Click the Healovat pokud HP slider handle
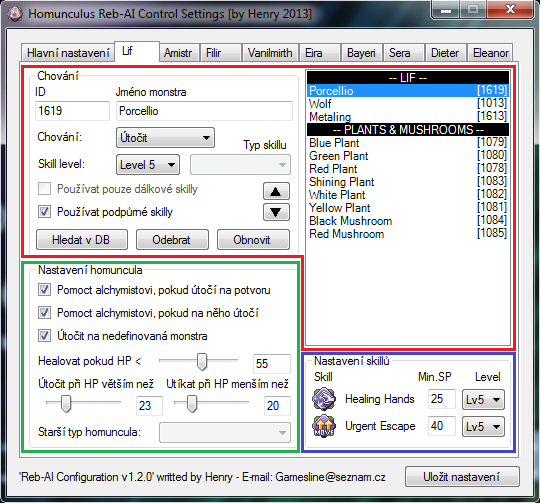 tap(202, 362)
